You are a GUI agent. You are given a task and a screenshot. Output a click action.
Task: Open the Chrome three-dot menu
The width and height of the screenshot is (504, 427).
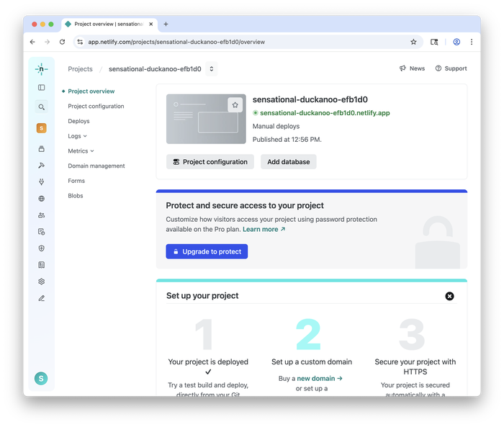(472, 42)
